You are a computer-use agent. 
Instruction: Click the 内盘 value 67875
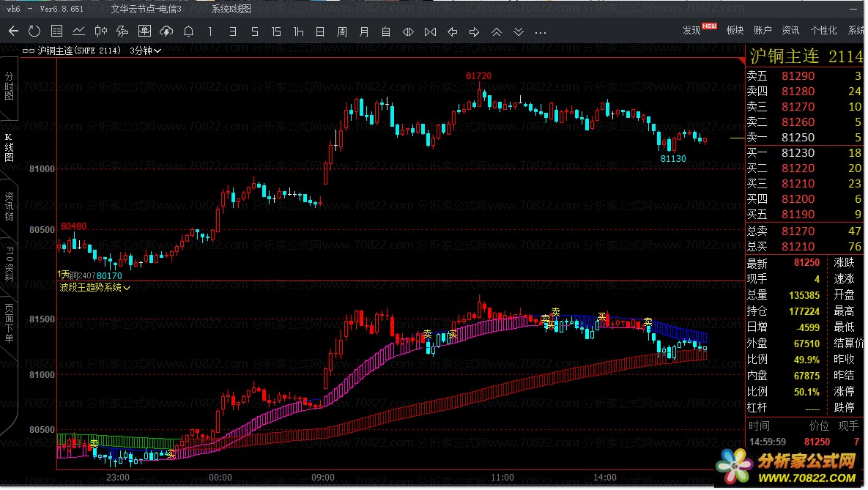pos(806,376)
